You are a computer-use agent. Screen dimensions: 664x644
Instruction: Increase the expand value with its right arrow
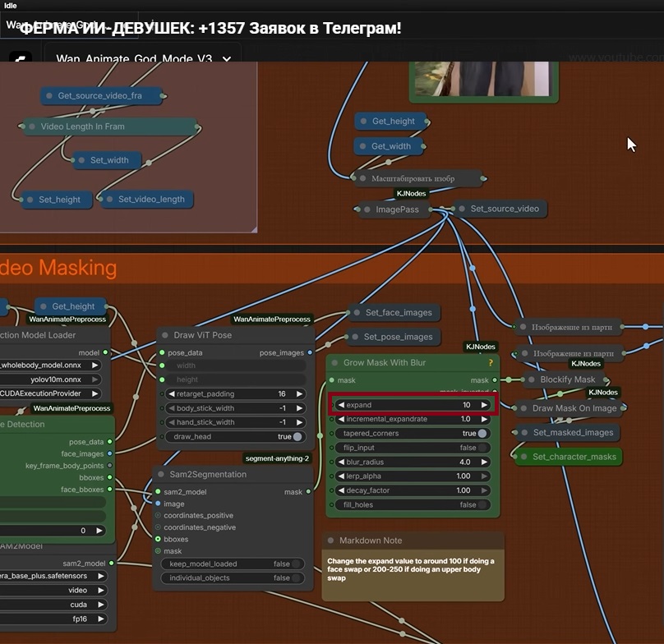pos(484,405)
